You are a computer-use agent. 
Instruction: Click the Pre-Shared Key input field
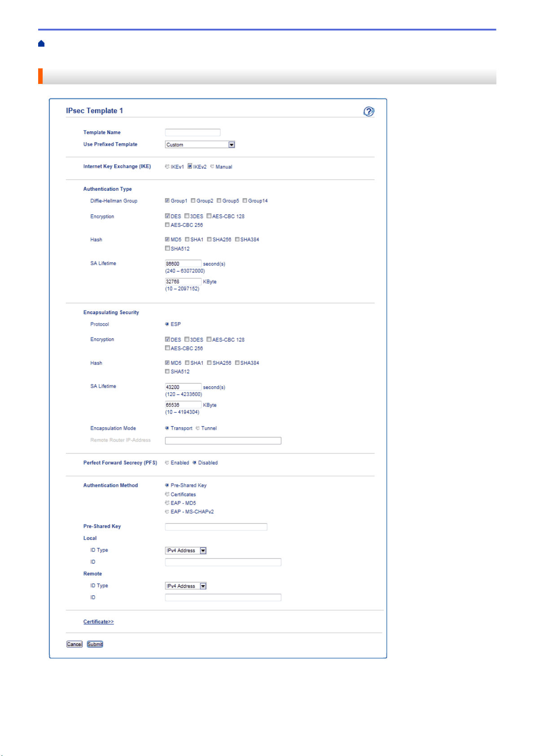click(x=216, y=527)
